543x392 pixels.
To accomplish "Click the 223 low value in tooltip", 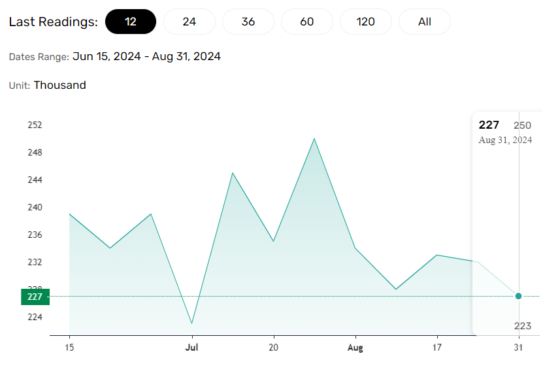I will pos(523,326).
